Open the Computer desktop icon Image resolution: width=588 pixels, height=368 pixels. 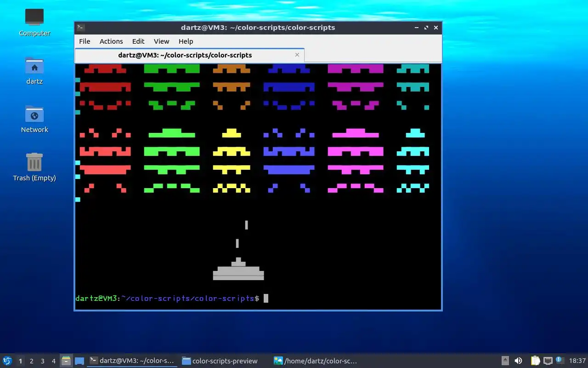[x=34, y=23]
